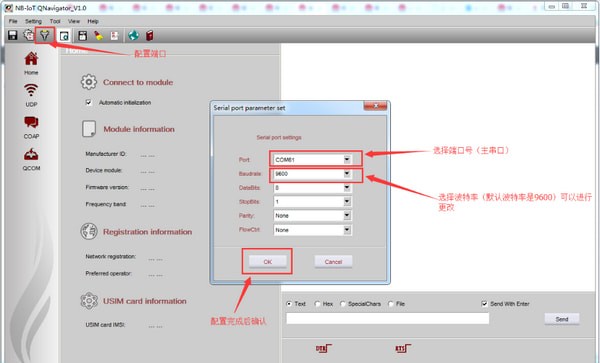Click the globe toolbar icon
This screenshot has height=363, width=600.
click(133, 36)
